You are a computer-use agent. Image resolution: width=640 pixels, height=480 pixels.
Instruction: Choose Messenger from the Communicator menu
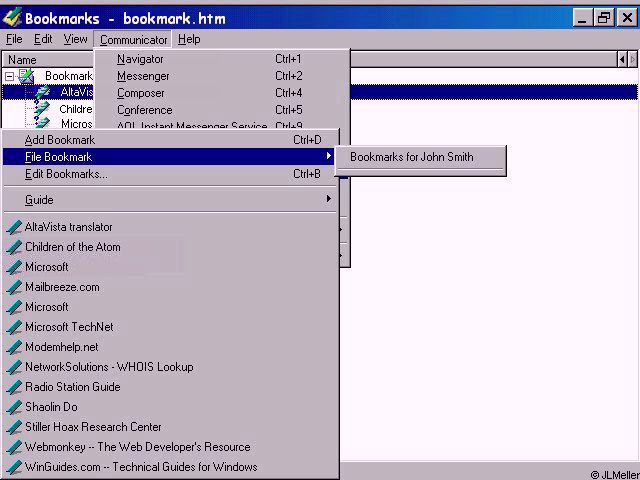point(222,76)
